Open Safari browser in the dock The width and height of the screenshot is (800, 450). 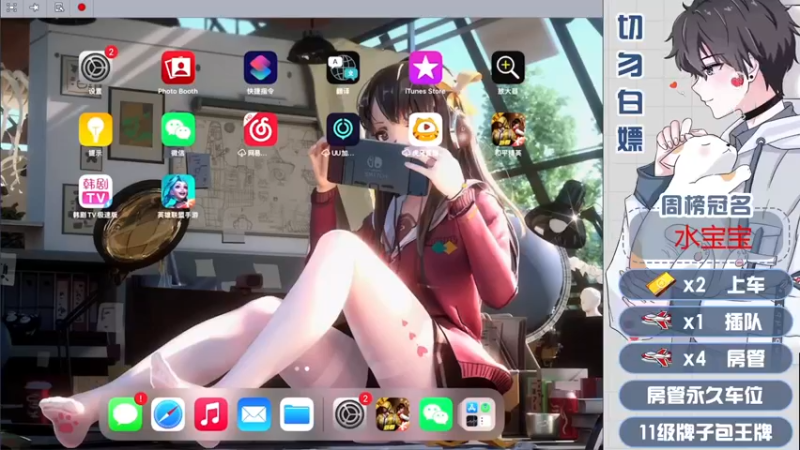[168, 414]
